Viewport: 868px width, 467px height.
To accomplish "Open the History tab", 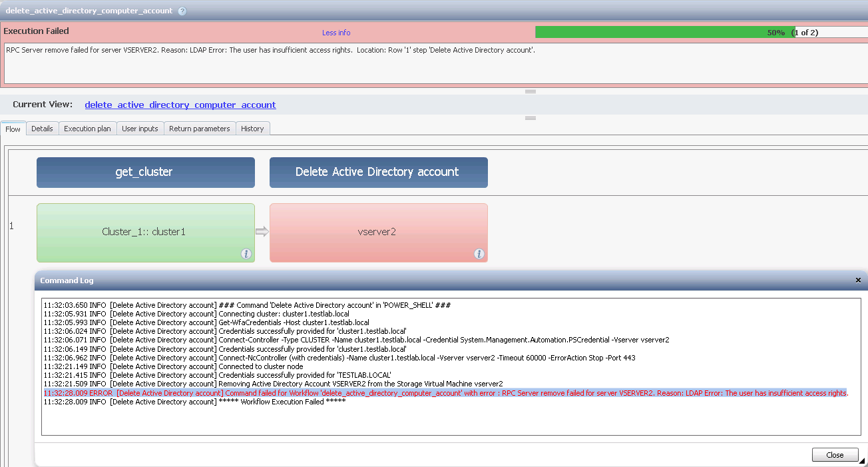I will [252, 129].
